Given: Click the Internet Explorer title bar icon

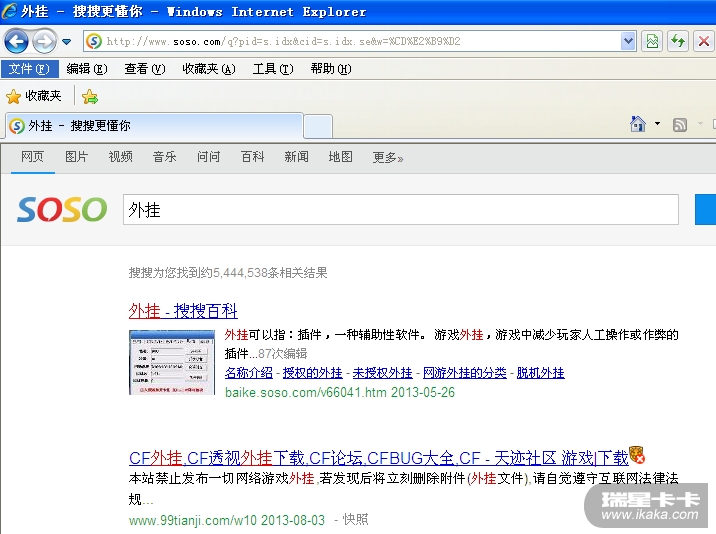Looking at the screenshot, I should (x=9, y=11).
